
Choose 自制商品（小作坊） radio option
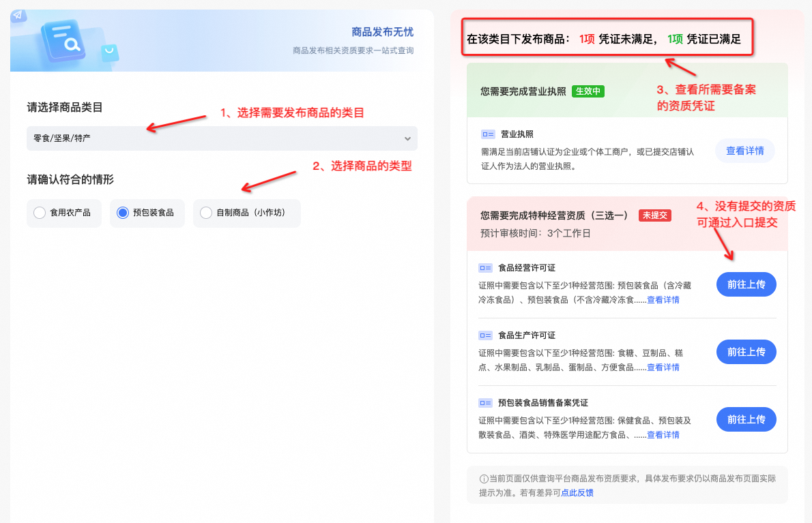pos(246,213)
